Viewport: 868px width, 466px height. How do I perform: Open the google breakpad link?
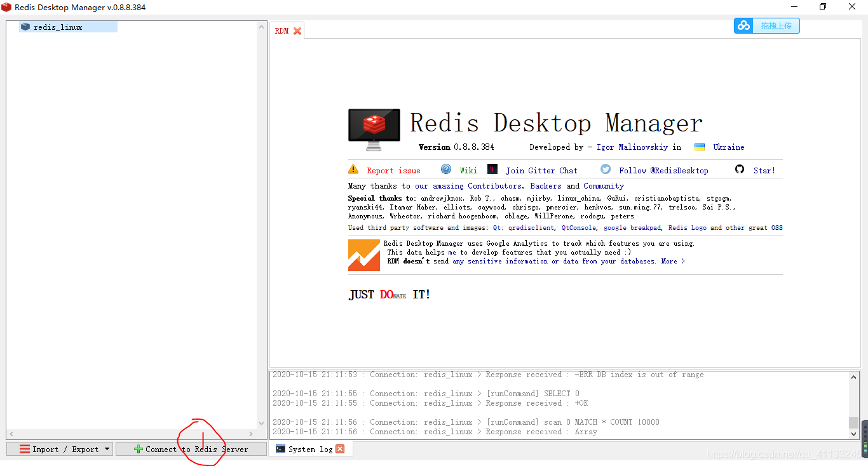(632, 227)
